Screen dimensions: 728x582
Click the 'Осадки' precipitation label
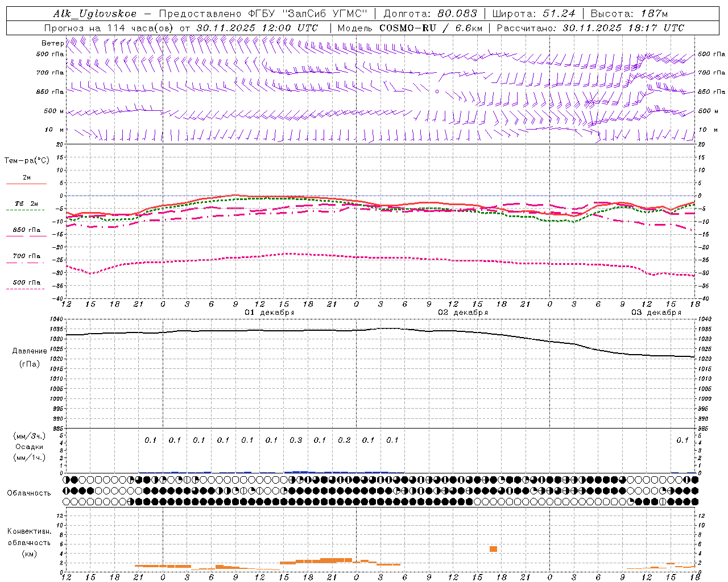click(x=30, y=447)
